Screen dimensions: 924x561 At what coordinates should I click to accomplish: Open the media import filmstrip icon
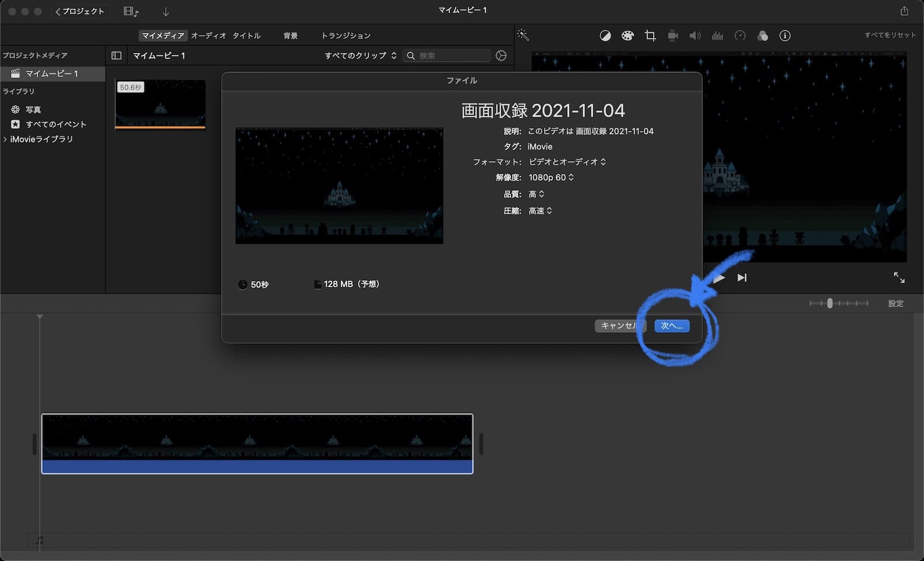click(x=131, y=11)
